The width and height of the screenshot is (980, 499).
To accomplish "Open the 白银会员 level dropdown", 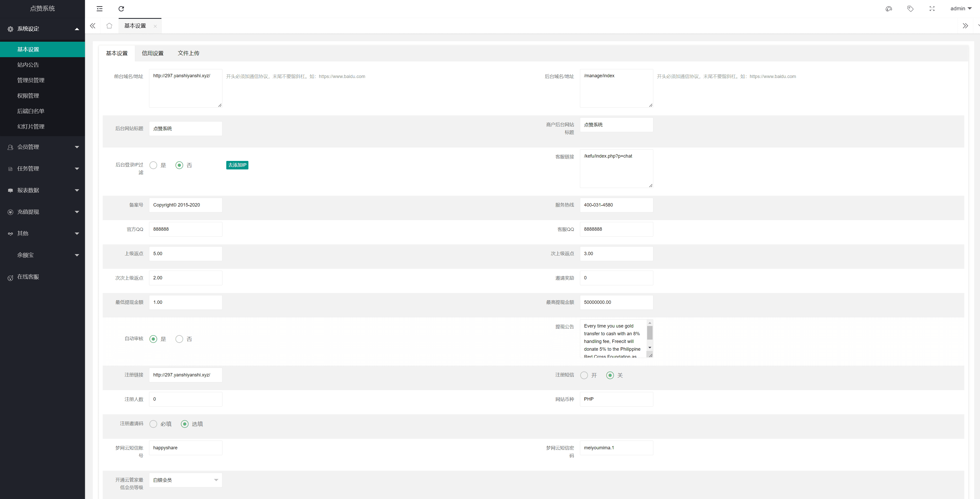I will [x=185, y=480].
